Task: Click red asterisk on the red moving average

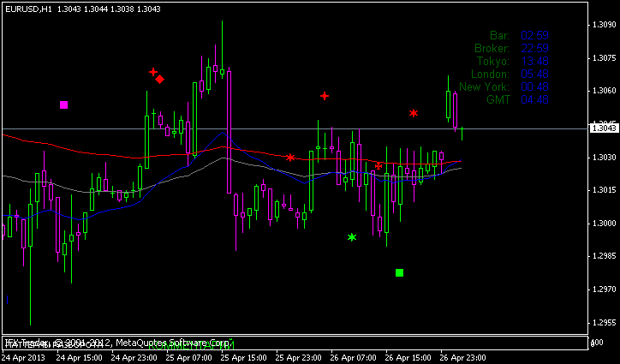Action: coord(291,158)
